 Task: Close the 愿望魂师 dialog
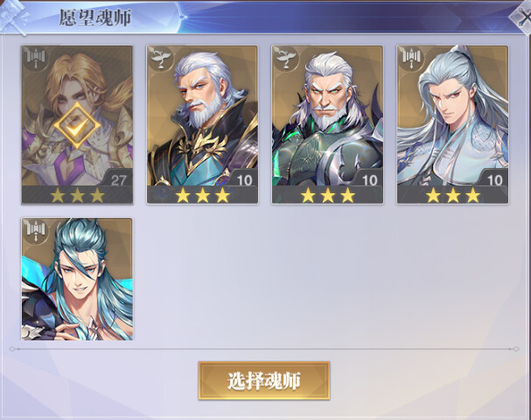coord(523,17)
